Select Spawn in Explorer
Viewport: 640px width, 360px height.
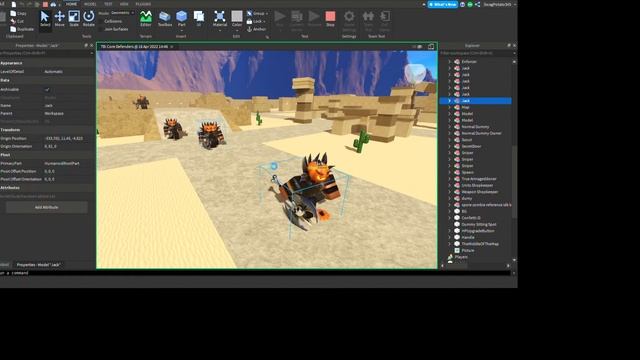tap(467, 172)
